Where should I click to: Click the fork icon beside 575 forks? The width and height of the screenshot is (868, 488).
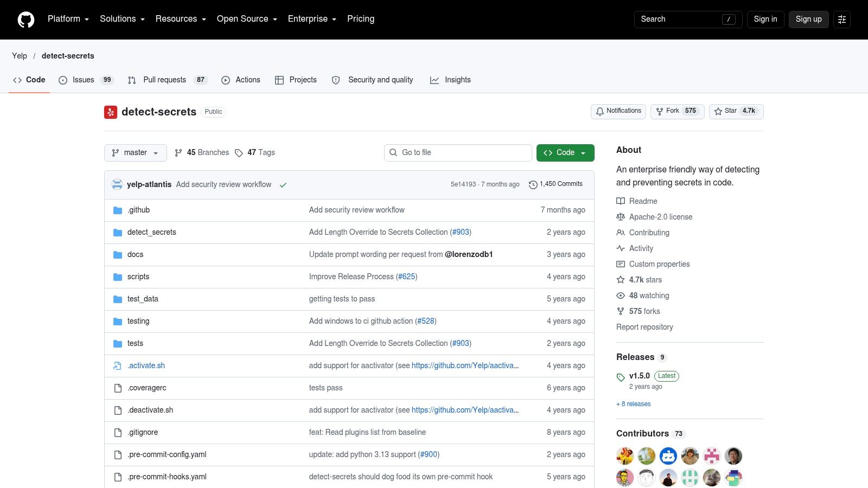point(621,311)
